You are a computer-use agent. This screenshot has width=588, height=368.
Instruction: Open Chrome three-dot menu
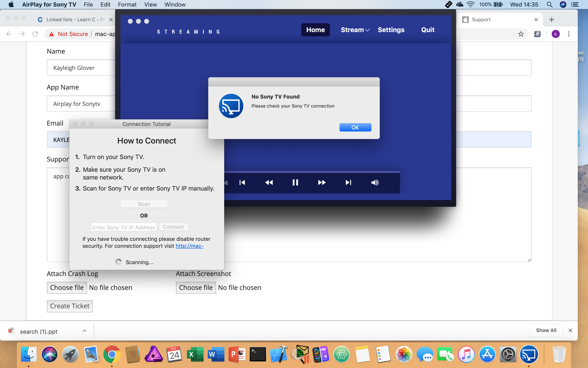(x=569, y=34)
